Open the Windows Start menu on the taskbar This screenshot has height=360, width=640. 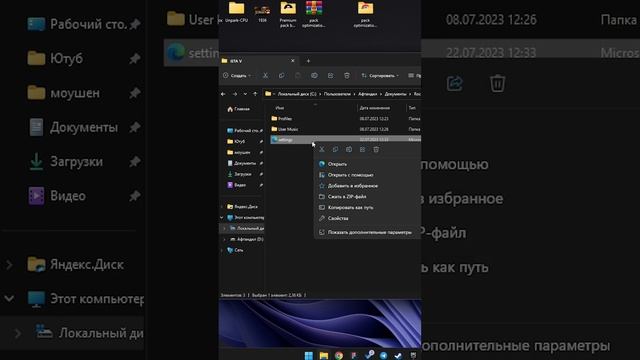(x=309, y=356)
